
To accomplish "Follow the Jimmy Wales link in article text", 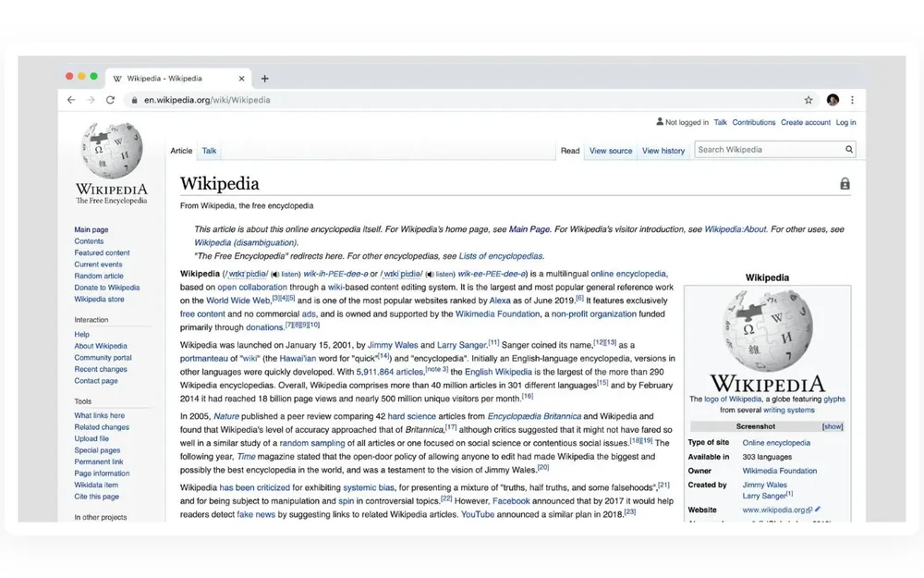I will [x=393, y=345].
